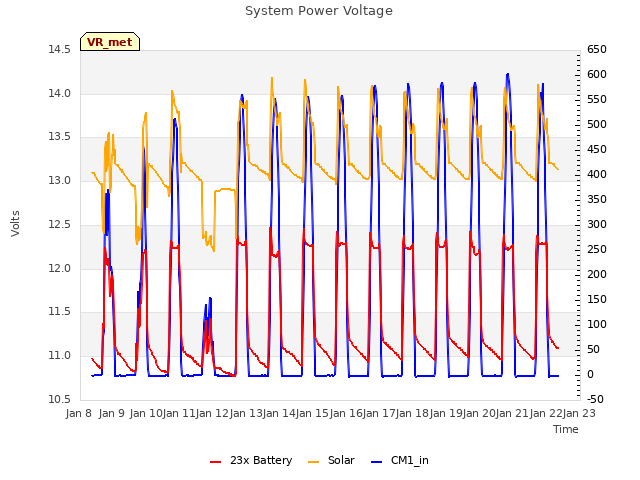Click the 12.0 left axis value

[60, 268]
